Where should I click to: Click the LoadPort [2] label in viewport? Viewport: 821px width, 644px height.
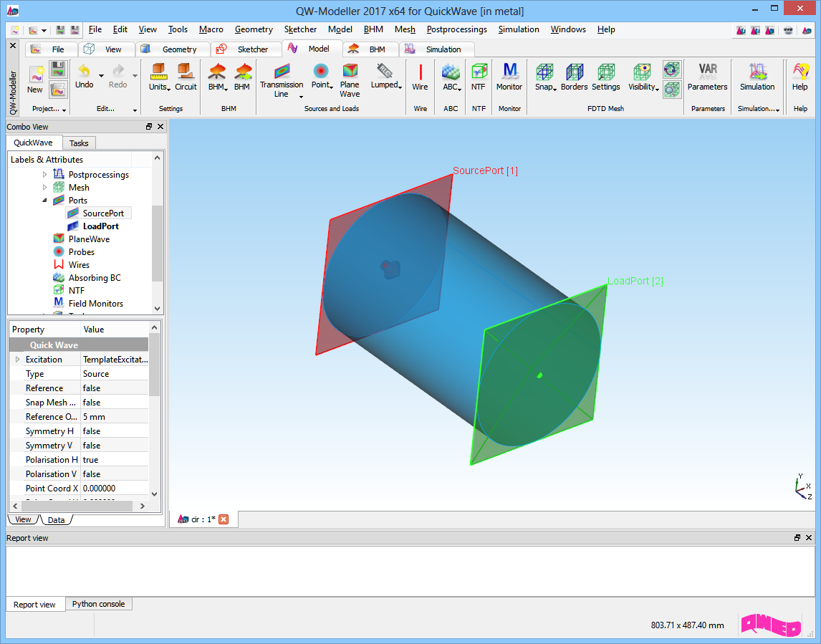pos(635,281)
